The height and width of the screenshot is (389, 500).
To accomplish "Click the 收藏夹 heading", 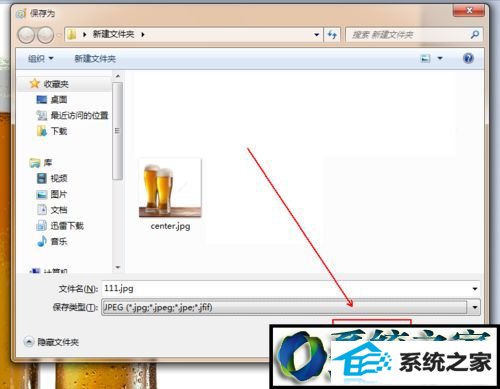I will click(56, 84).
